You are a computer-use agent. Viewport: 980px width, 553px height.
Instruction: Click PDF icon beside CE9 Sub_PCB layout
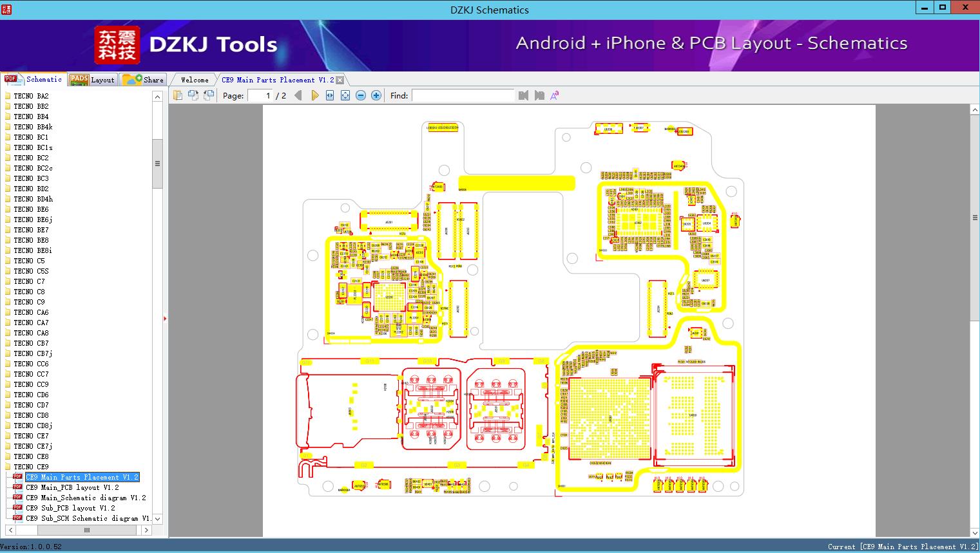[x=17, y=508]
